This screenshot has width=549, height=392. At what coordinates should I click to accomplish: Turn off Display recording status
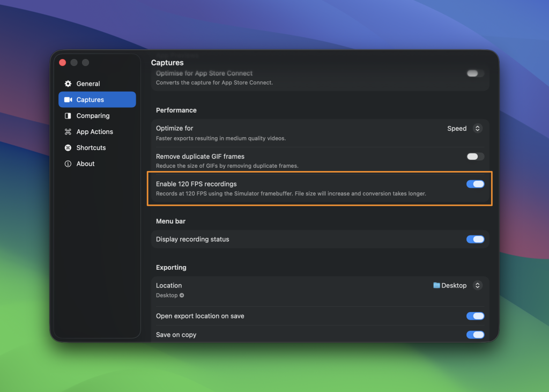(x=475, y=239)
